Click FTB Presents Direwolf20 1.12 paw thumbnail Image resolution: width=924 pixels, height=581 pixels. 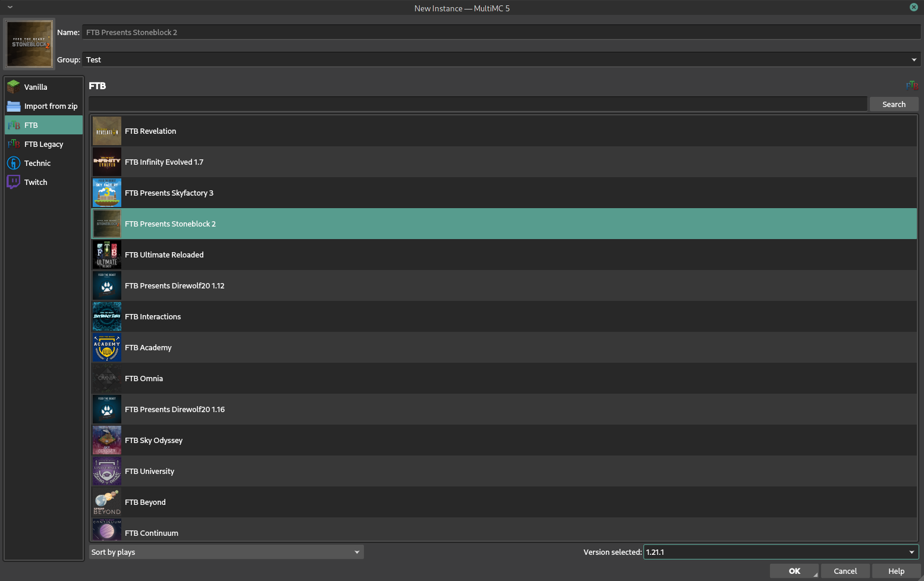[107, 285]
